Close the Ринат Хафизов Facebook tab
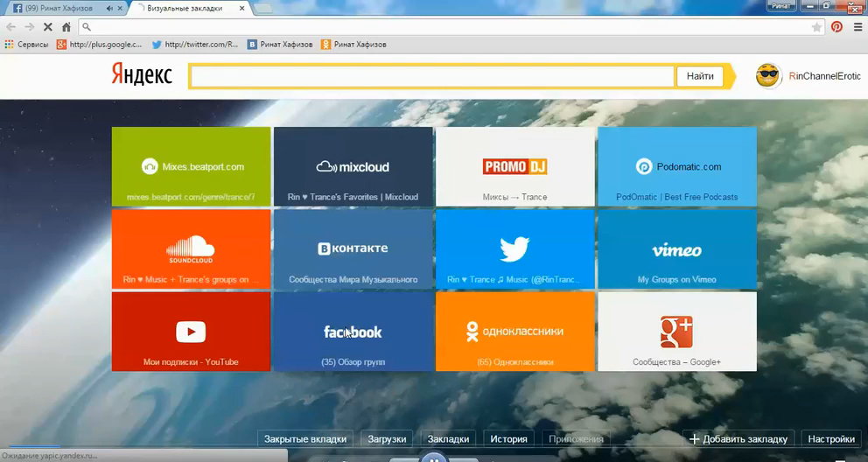The image size is (868, 462). (120, 8)
